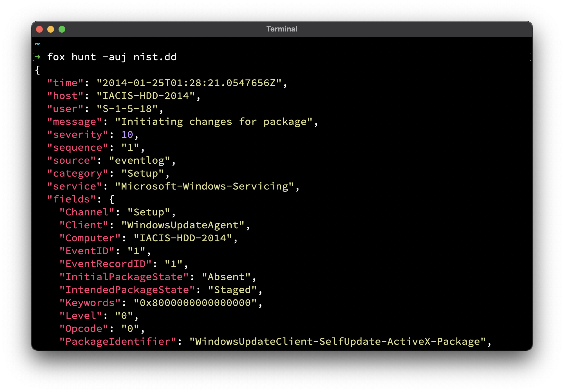This screenshot has height=392, width=564.
Task: Click the green zoom window button
Action: coord(62,29)
